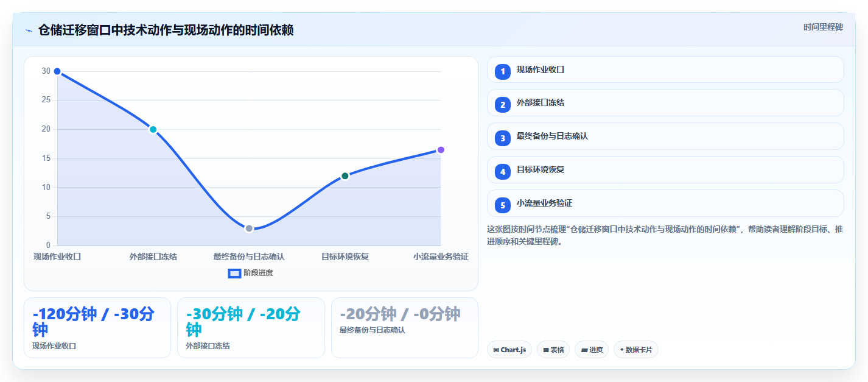Click the 现场作业收口 x-axis label
This screenshot has width=868, height=382.
click(57, 256)
